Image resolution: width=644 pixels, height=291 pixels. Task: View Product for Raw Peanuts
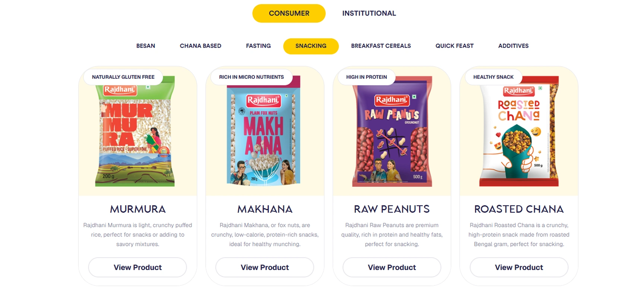391,267
